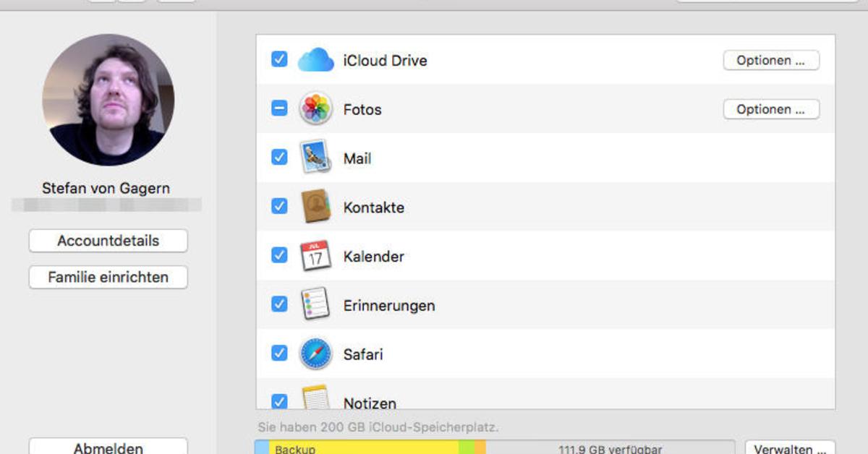Click the iCloud Drive cloud icon

click(315, 60)
